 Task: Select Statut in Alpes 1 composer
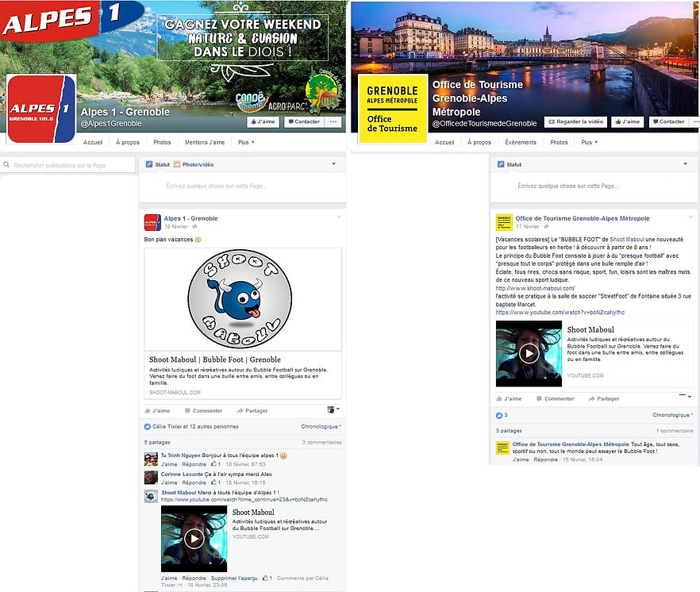pos(158,165)
